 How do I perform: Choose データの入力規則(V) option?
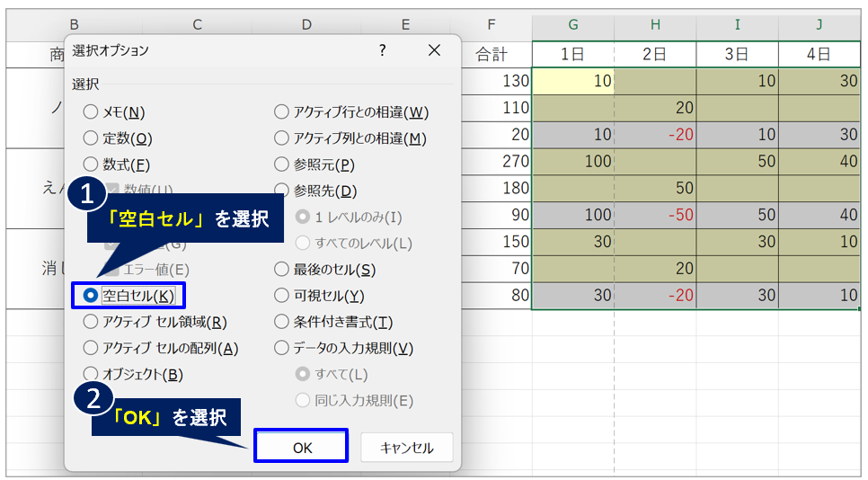[282, 348]
